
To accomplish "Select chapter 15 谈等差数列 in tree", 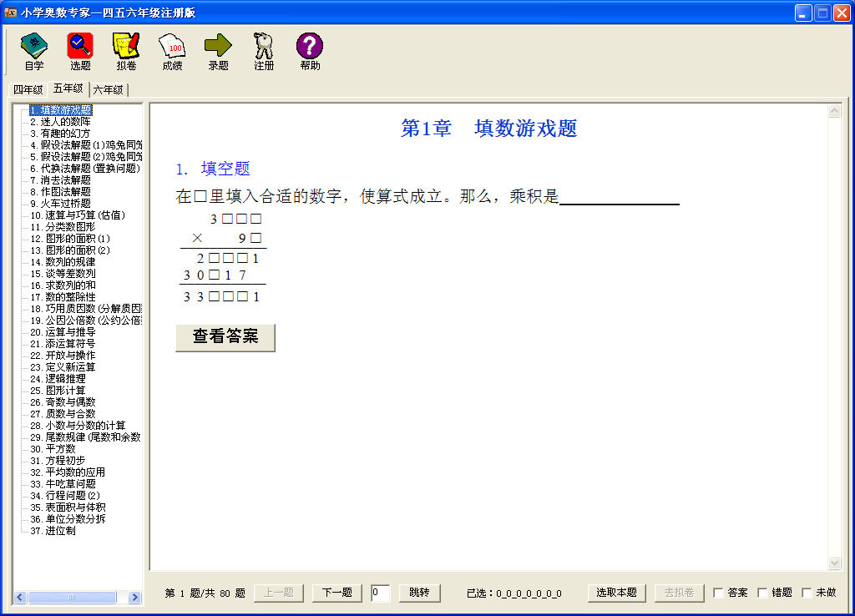I will click(70, 273).
